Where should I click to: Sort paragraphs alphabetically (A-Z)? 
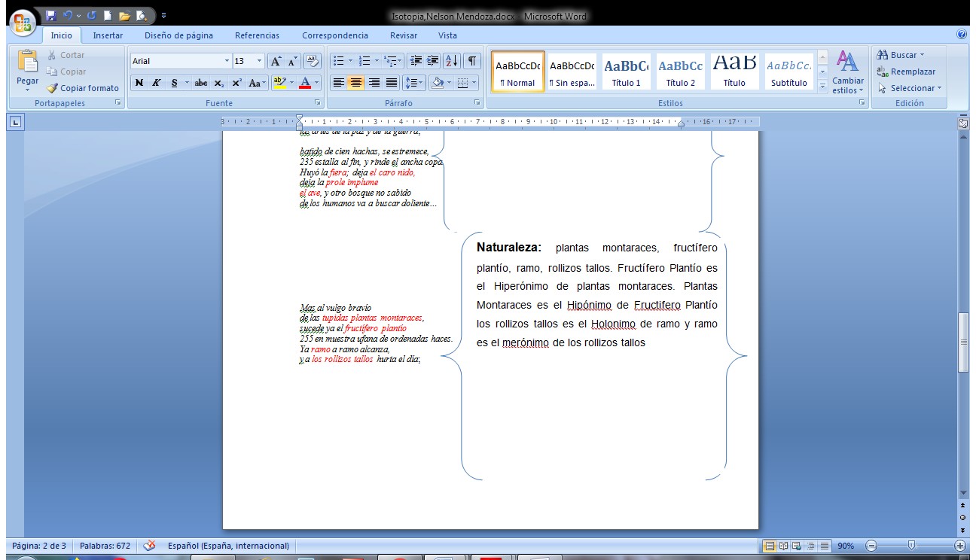[x=451, y=61]
